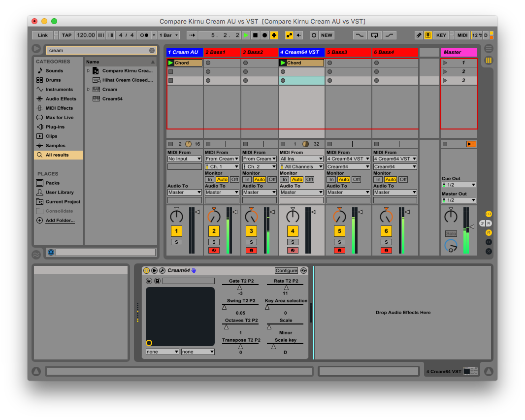The width and height of the screenshot is (525, 420).
Task: Arm track 4 Cream64 VST for recording
Action: (x=293, y=250)
